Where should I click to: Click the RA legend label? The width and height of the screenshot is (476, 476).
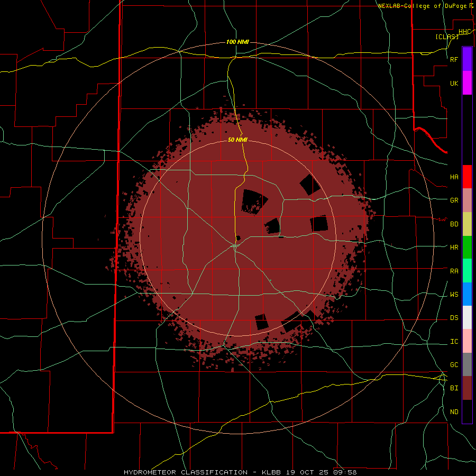[454, 271]
